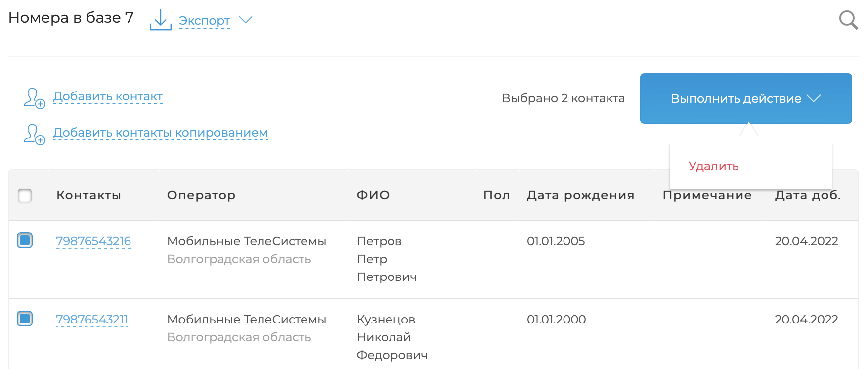This screenshot has height=369, width=868.
Task: Expand the Экспорт dropdown chevron
Action: (x=246, y=20)
